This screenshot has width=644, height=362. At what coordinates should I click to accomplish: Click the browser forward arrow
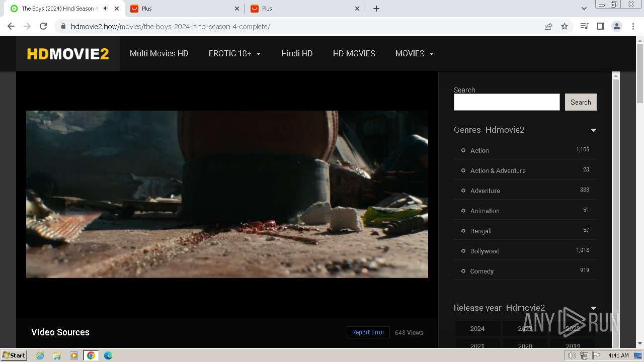[27, 26]
